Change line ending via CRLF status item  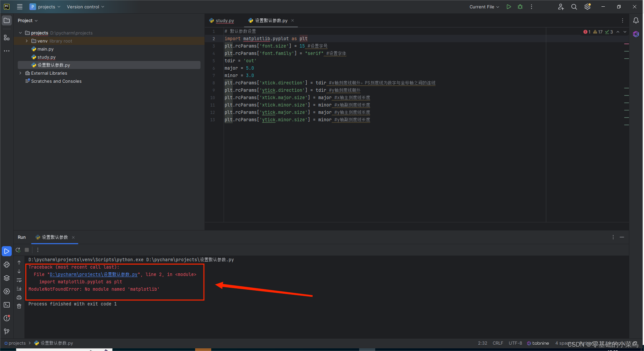coord(498,343)
